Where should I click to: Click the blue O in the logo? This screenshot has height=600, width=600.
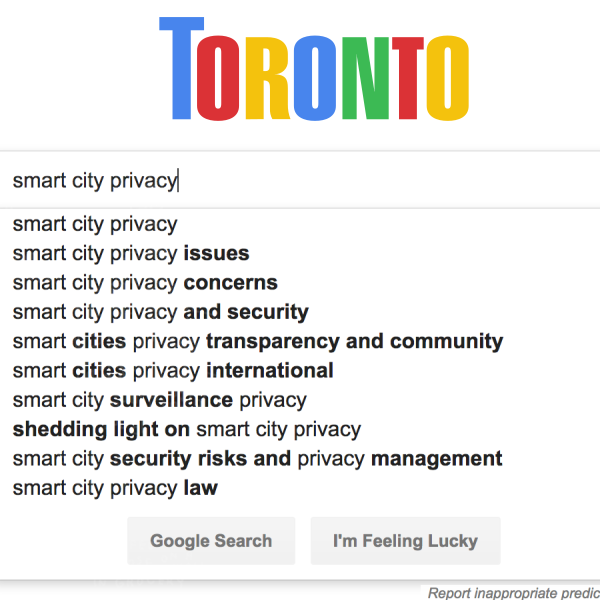click(315, 78)
